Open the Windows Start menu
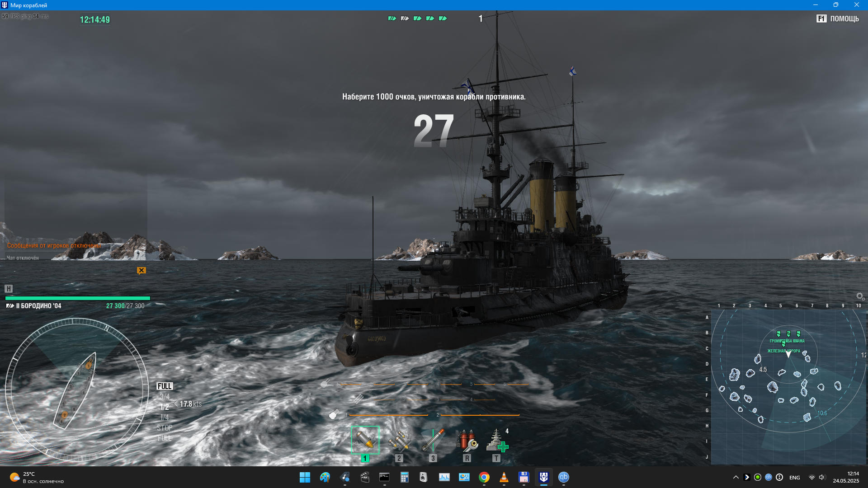 (x=305, y=477)
